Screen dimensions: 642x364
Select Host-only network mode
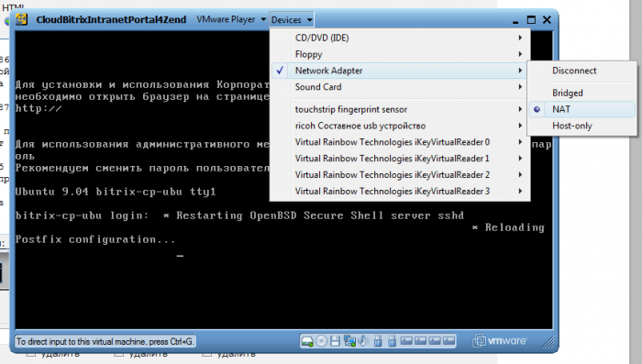coord(581,126)
